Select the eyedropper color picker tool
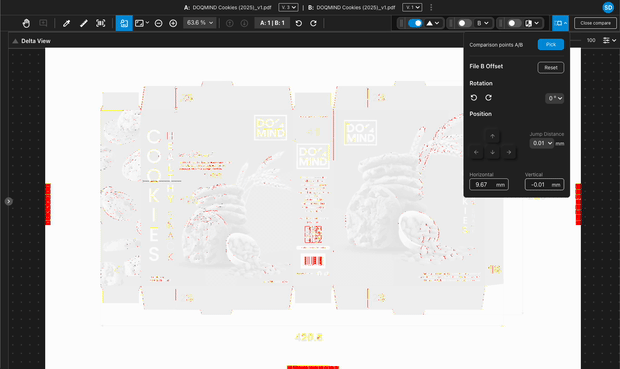 point(66,23)
